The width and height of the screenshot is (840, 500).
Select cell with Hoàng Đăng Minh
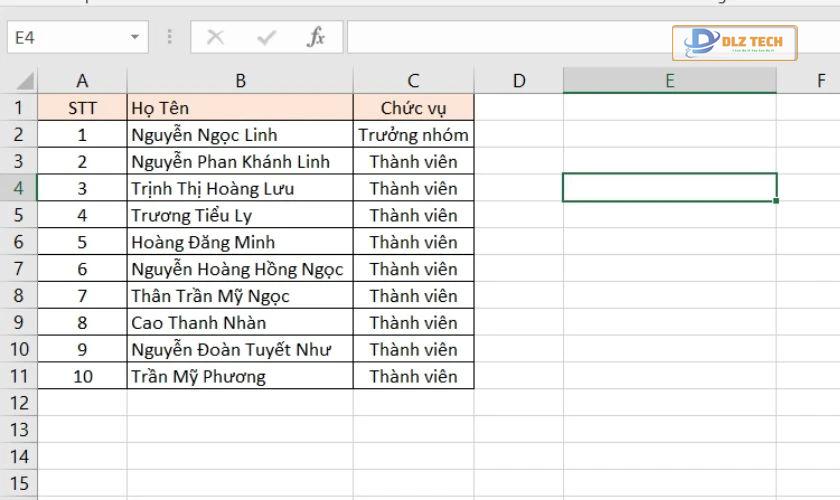240,242
